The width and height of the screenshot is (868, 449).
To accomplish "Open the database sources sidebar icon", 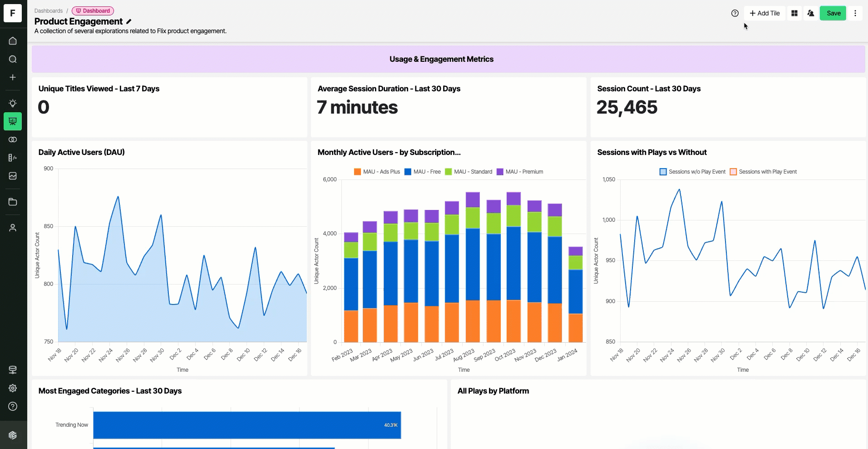I will point(13,370).
